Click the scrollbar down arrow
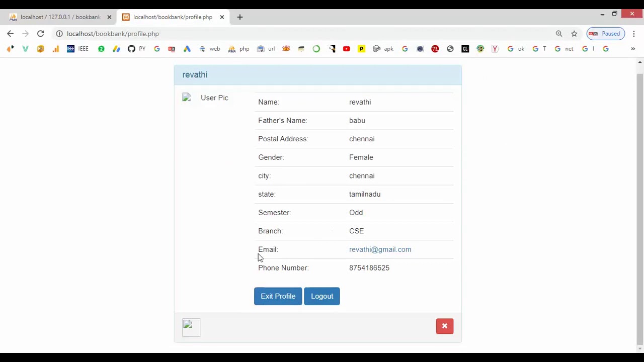 640,349
